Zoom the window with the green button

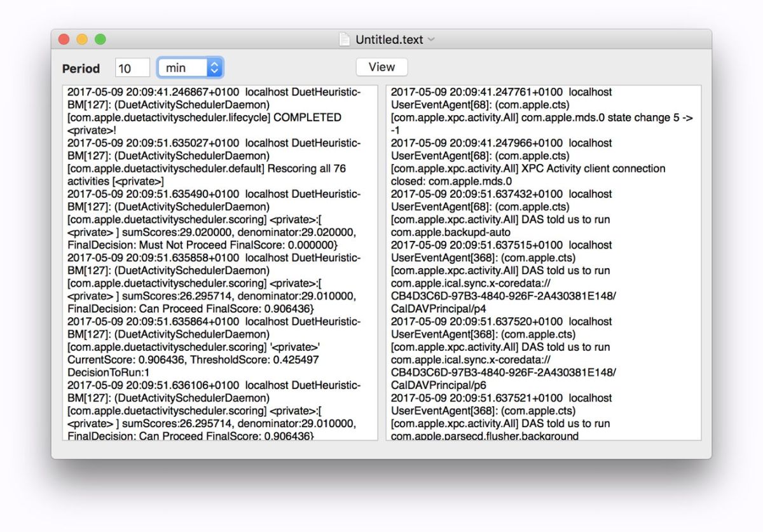click(x=100, y=39)
